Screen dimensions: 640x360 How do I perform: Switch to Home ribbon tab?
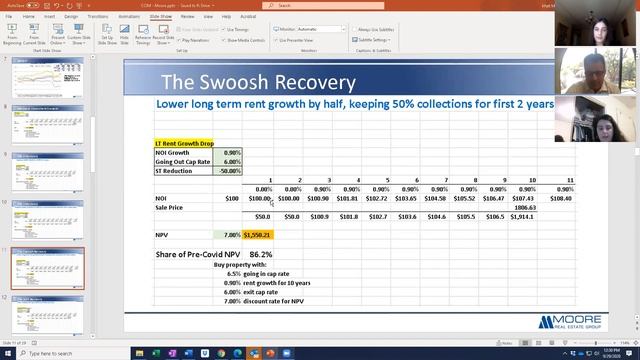coord(29,17)
